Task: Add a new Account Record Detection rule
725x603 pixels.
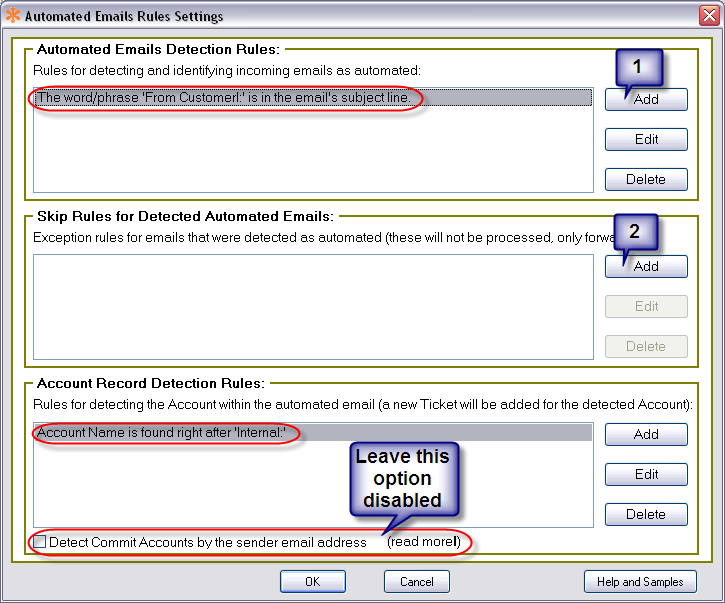Action: (x=646, y=434)
